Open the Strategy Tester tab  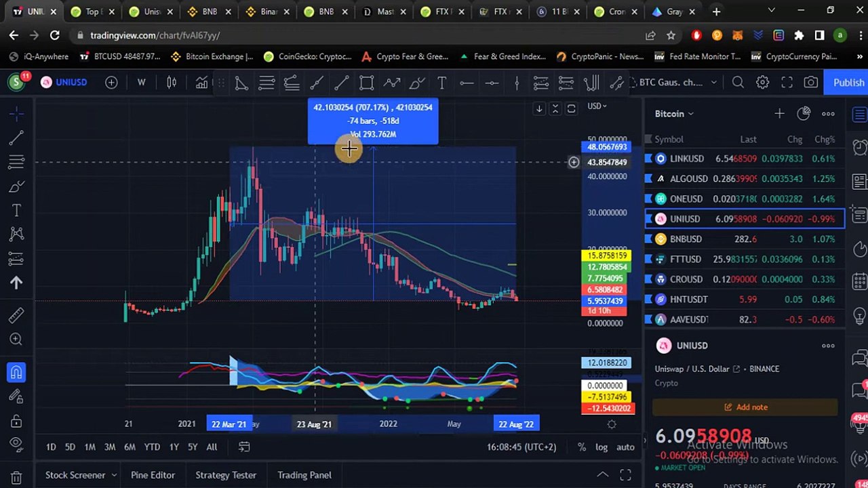coord(226,475)
